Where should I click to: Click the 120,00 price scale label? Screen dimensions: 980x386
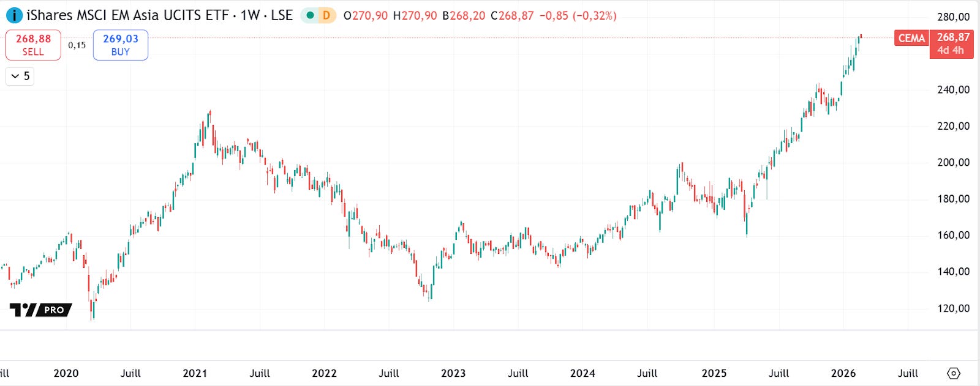tap(954, 308)
